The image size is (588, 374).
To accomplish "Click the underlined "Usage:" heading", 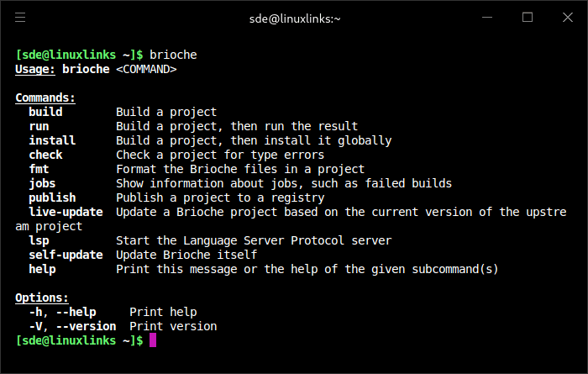I will coord(35,69).
